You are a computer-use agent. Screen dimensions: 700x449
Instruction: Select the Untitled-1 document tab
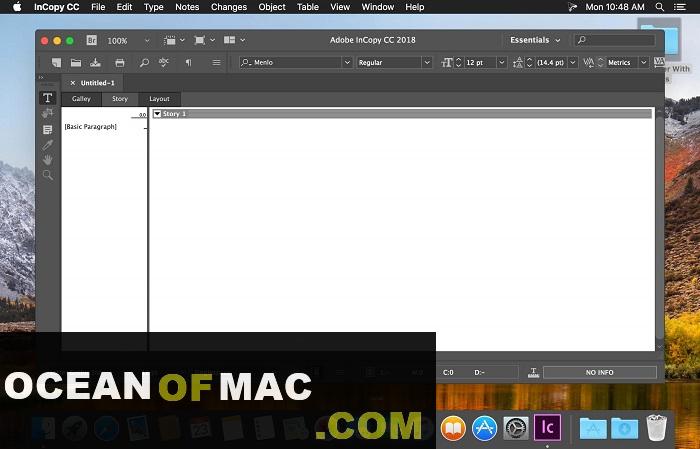point(98,83)
